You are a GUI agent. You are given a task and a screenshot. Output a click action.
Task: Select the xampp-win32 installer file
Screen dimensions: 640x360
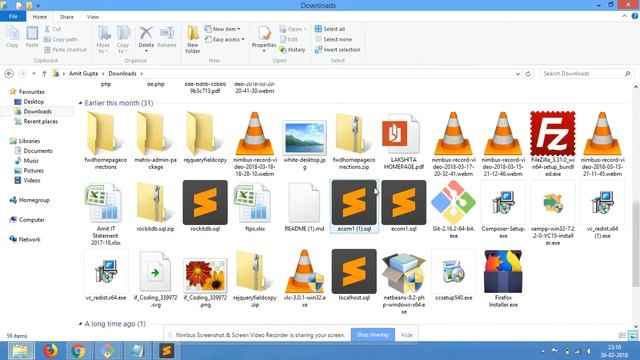click(x=553, y=213)
